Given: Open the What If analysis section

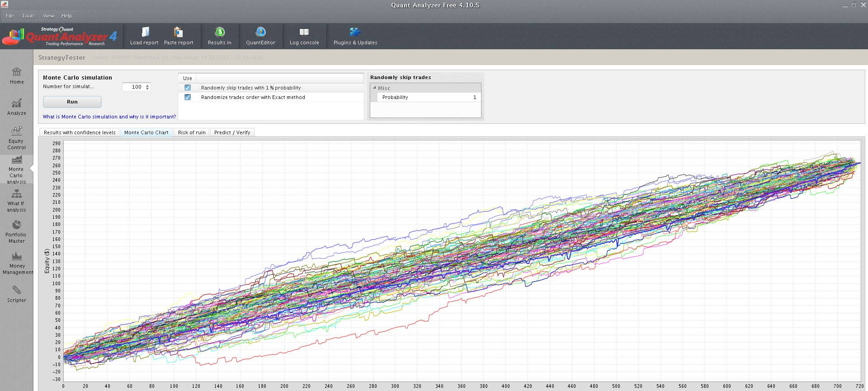Looking at the screenshot, I should (x=17, y=200).
